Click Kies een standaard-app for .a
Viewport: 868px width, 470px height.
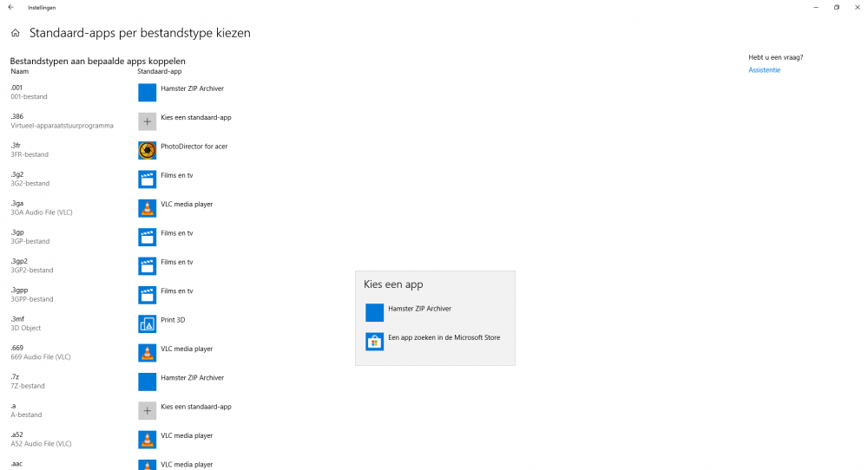click(196, 407)
